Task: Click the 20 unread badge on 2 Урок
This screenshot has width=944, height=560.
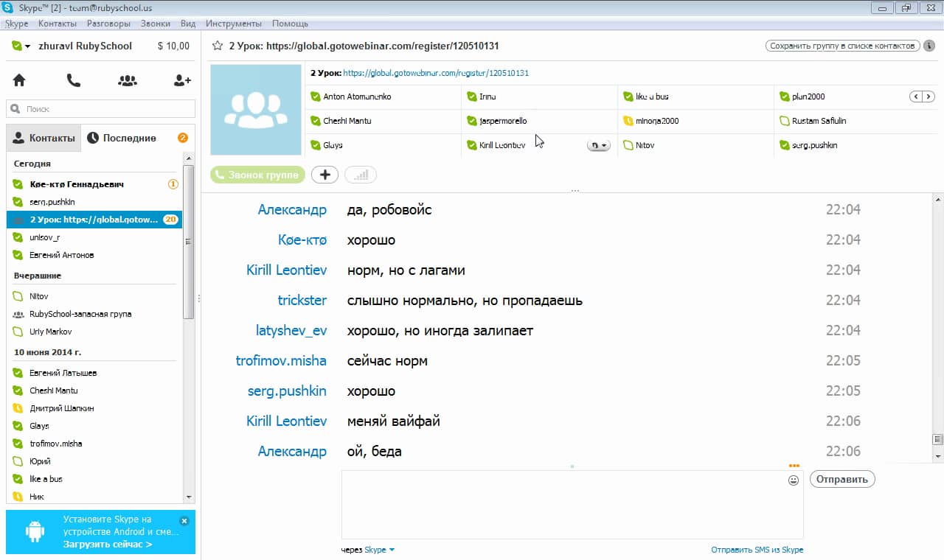Action: 171,220
